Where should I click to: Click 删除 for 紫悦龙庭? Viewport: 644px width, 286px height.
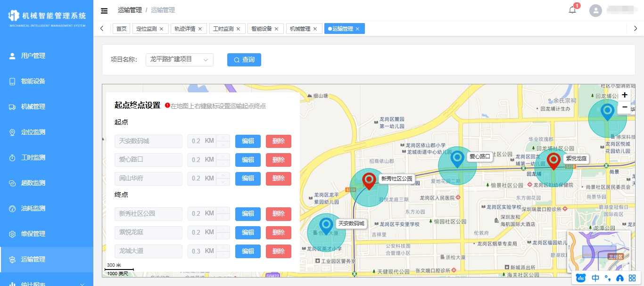point(279,233)
